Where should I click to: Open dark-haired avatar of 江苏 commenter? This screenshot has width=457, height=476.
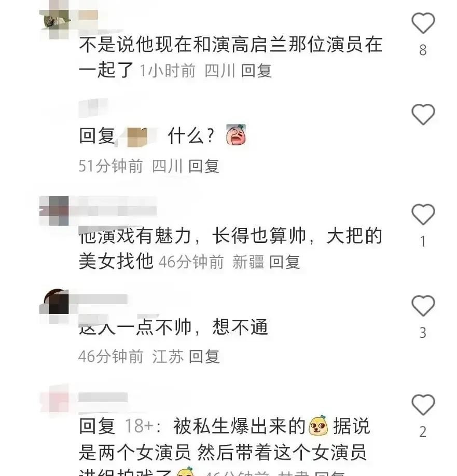tap(54, 302)
